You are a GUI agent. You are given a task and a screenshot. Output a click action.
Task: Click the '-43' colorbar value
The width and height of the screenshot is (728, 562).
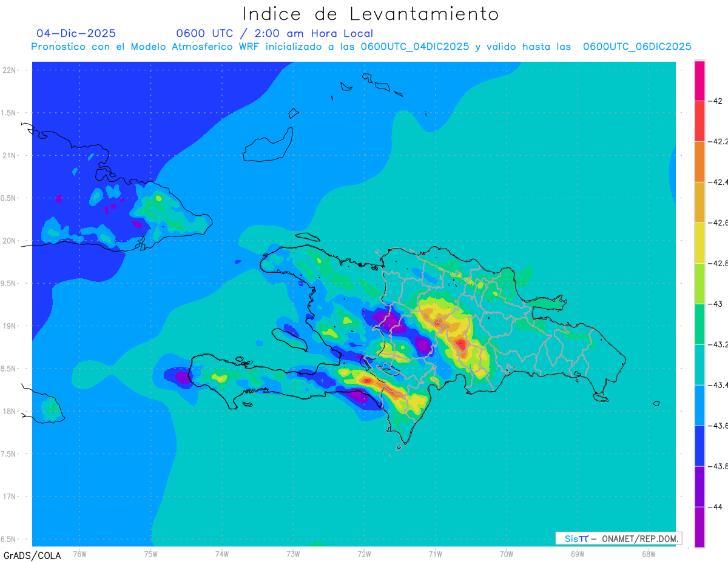click(x=715, y=304)
